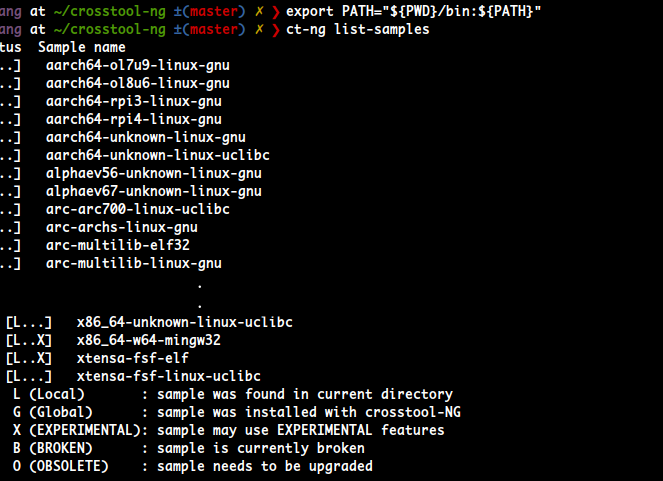Screen dimensions: 663x481
Task: Click the ct-ng list-samples command text
Action: [358, 30]
